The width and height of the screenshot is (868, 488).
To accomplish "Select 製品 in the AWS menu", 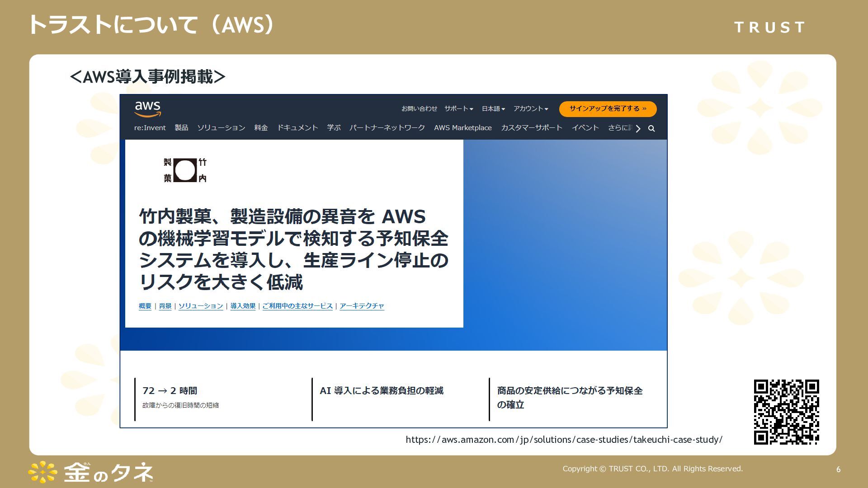I will coord(181,128).
